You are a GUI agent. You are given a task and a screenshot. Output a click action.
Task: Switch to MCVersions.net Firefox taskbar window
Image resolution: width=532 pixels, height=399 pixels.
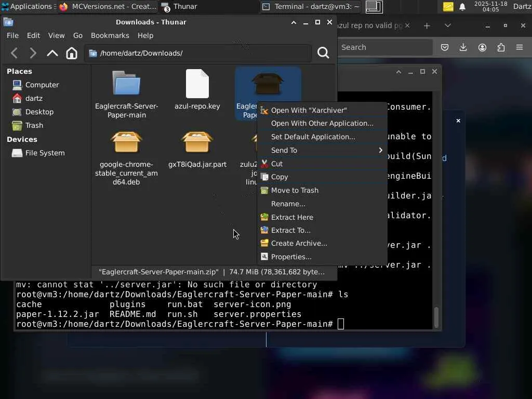pos(108,6)
